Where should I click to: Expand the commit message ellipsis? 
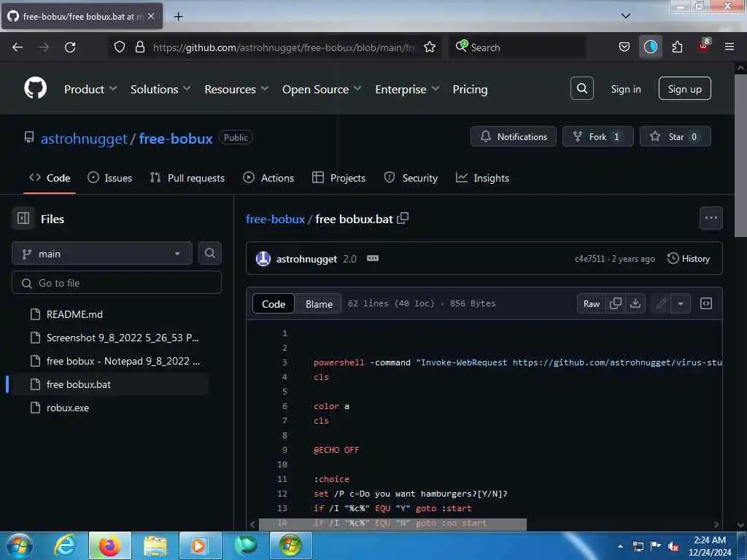[373, 258]
